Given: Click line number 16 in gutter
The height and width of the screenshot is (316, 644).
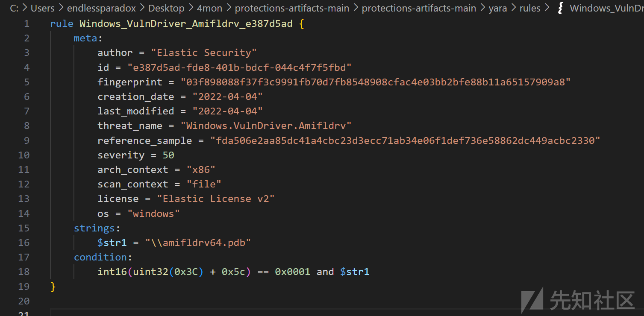Looking at the screenshot, I should (x=24, y=243).
